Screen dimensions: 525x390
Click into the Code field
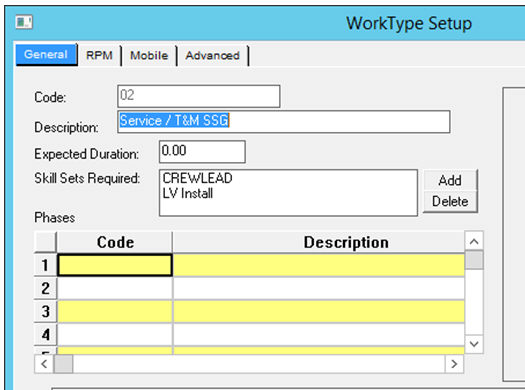point(199,96)
